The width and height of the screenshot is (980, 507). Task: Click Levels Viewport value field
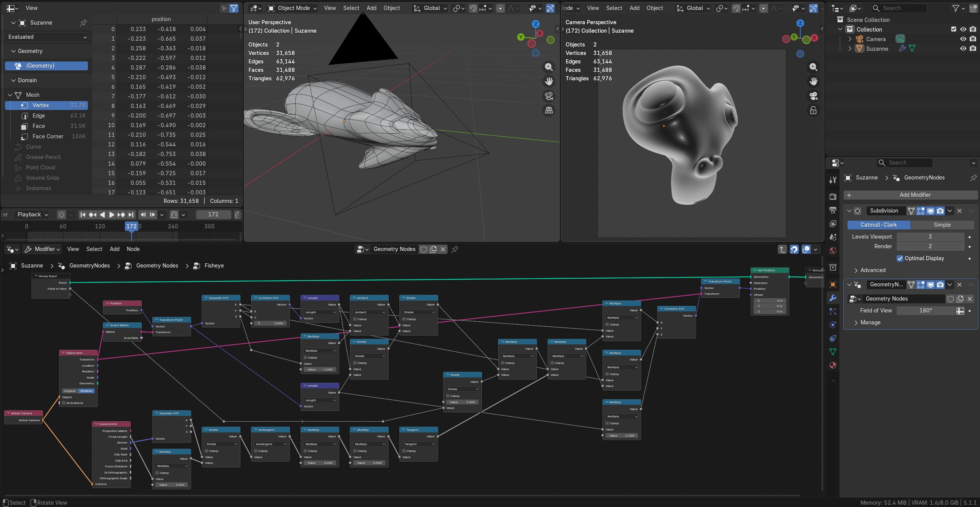pos(930,237)
